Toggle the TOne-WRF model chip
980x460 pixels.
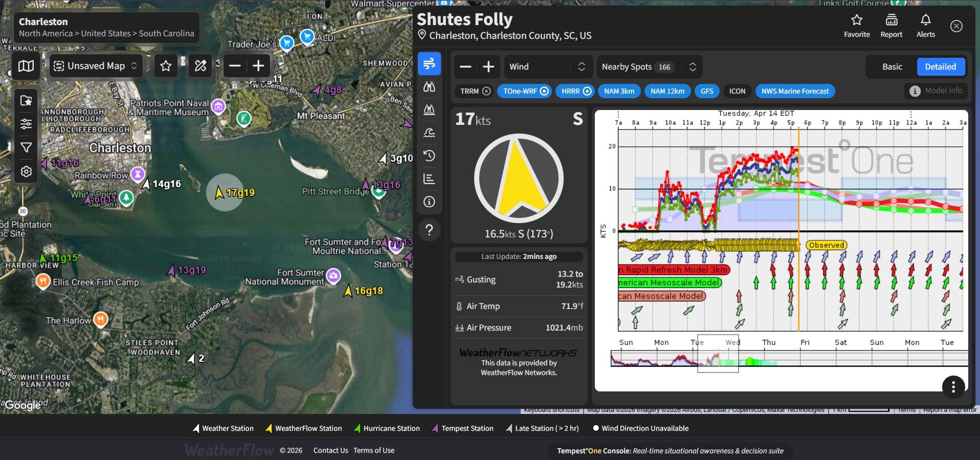[x=525, y=91]
